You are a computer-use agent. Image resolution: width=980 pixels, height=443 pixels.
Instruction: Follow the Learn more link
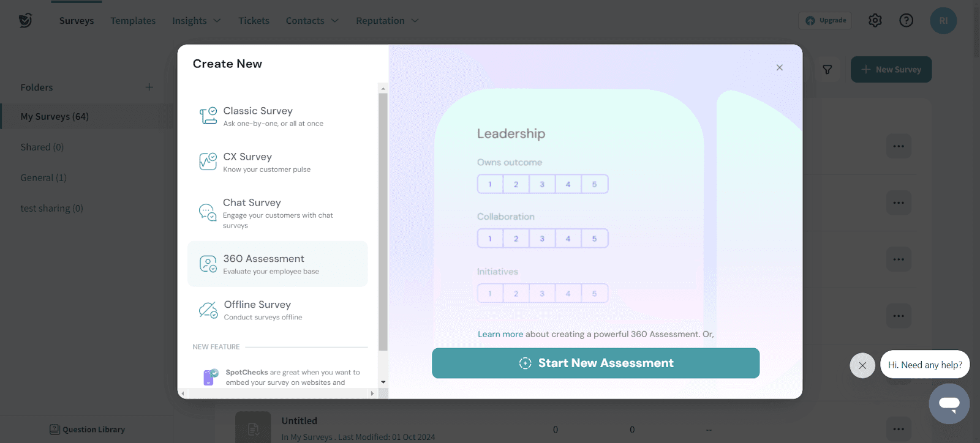coord(500,334)
